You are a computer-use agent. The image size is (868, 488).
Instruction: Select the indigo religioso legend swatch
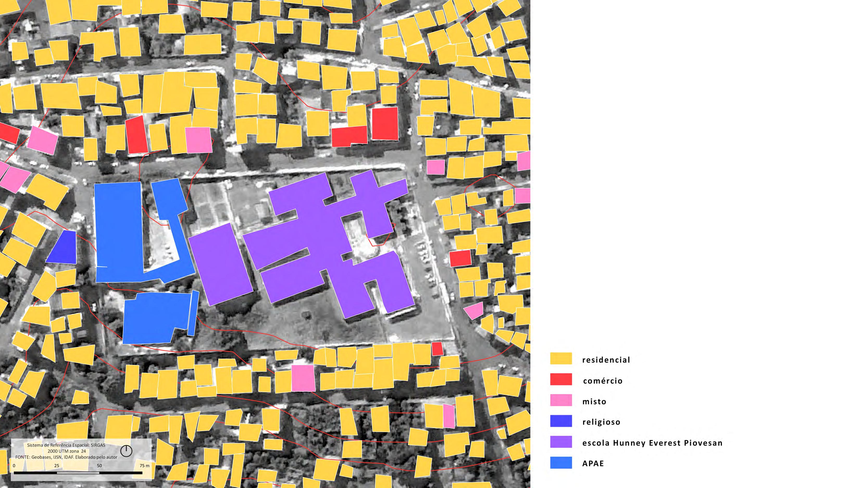pyautogui.click(x=561, y=421)
